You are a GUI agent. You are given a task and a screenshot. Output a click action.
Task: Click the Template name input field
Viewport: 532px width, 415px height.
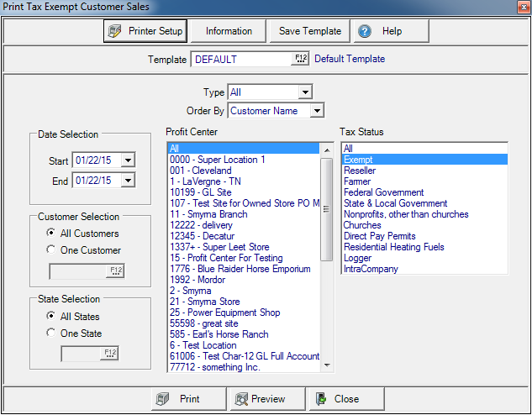point(241,59)
